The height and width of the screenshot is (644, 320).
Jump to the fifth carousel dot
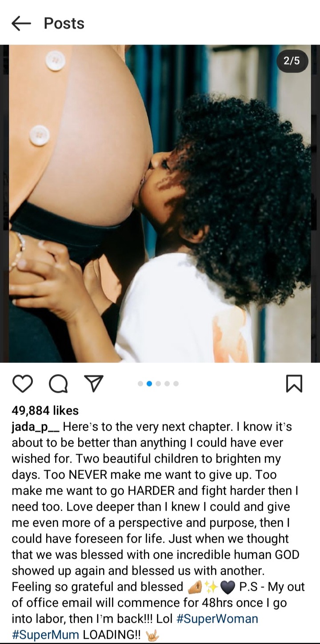[x=176, y=383]
